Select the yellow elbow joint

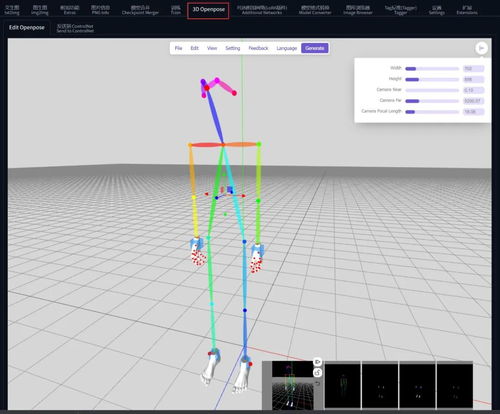click(x=194, y=198)
